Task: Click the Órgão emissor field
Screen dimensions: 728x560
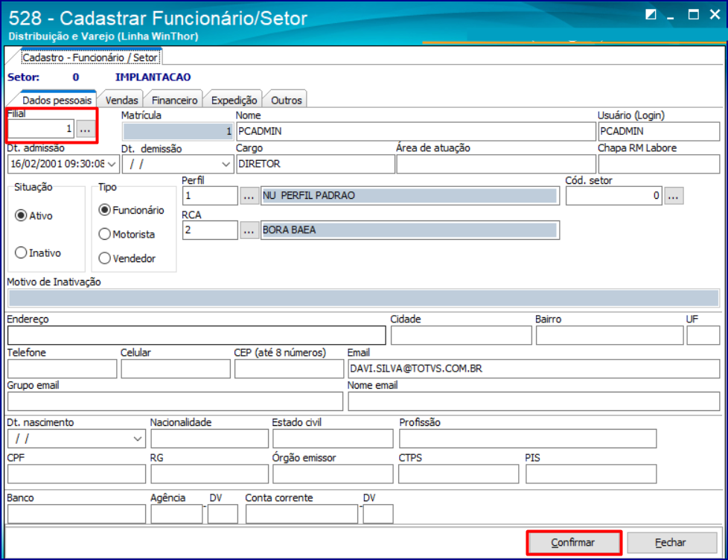Action: [x=333, y=474]
